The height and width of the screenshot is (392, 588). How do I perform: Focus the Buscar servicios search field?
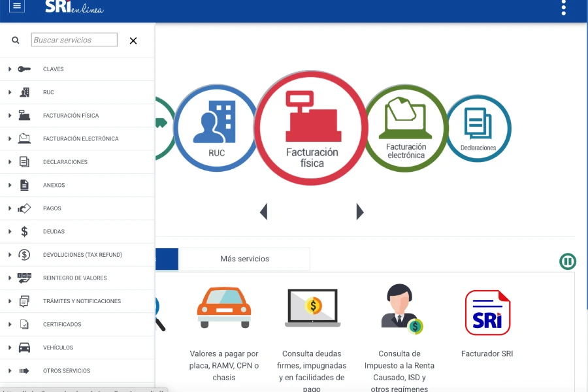pyautogui.click(x=74, y=40)
